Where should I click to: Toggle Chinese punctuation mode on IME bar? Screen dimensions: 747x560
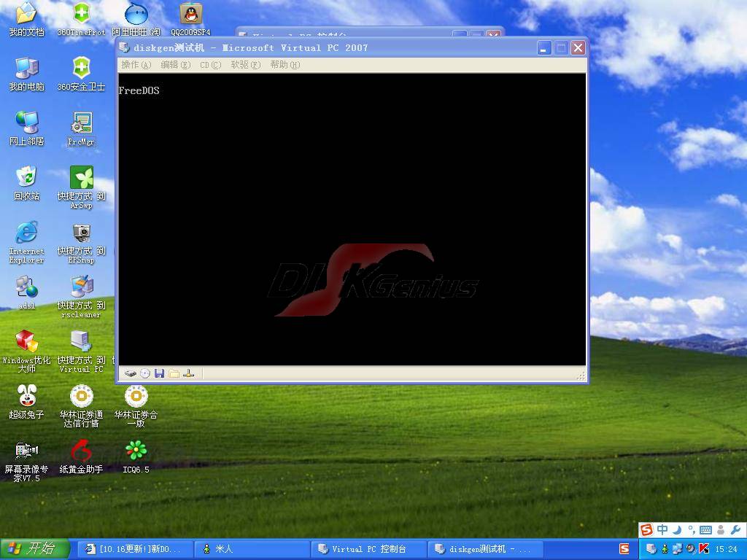(692, 529)
